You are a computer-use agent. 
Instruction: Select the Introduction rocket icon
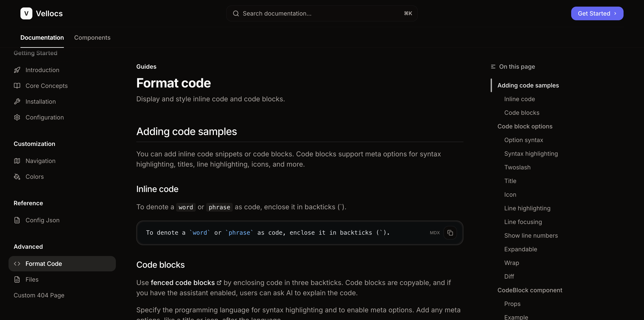[x=17, y=70]
